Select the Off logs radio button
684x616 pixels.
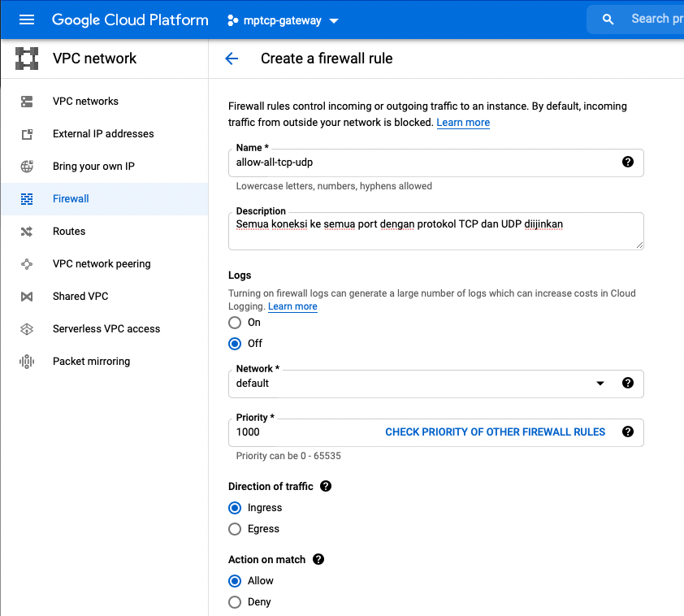coord(235,344)
